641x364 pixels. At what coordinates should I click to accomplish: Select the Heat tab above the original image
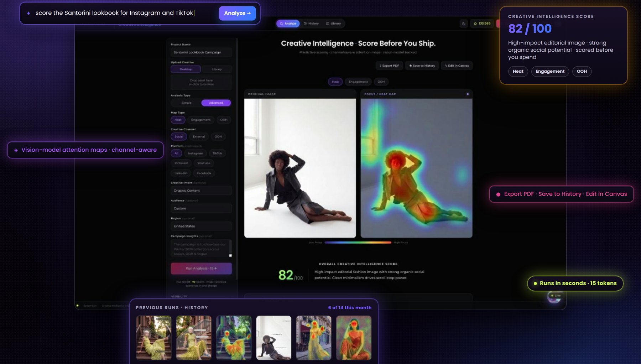(x=335, y=82)
